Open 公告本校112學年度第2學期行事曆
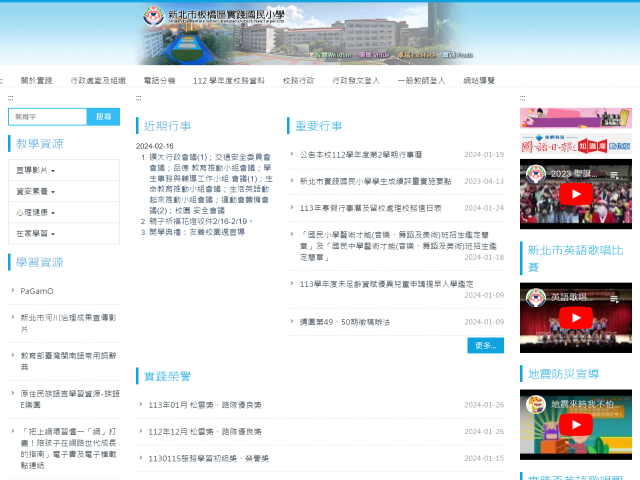 coord(361,155)
